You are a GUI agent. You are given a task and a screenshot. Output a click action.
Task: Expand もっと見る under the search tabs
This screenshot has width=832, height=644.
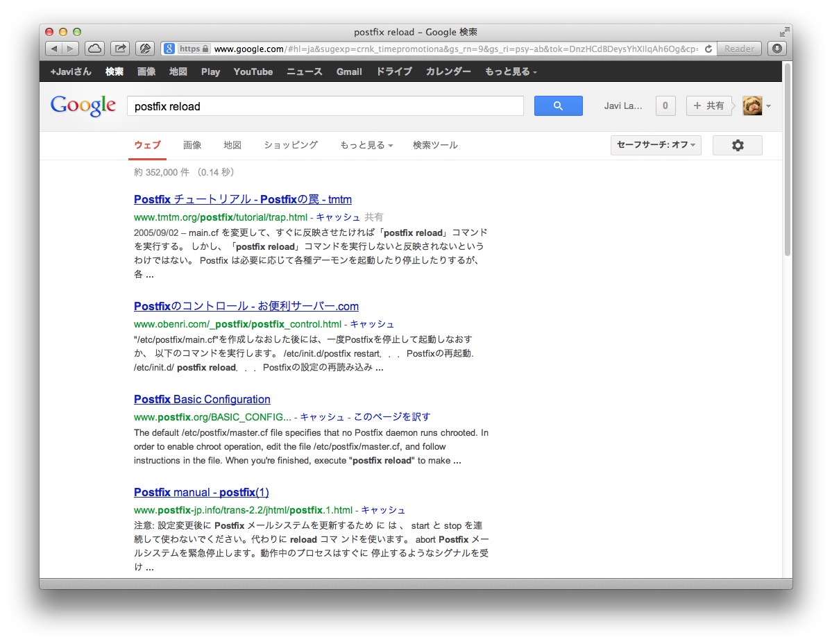[366, 145]
